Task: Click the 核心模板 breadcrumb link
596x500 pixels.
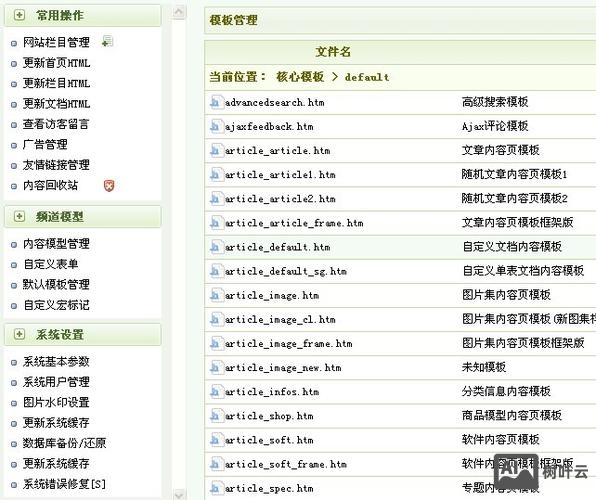Action: pyautogui.click(x=300, y=77)
